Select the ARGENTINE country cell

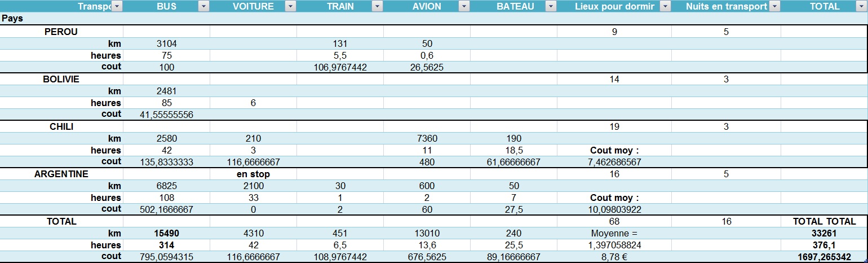(x=61, y=174)
